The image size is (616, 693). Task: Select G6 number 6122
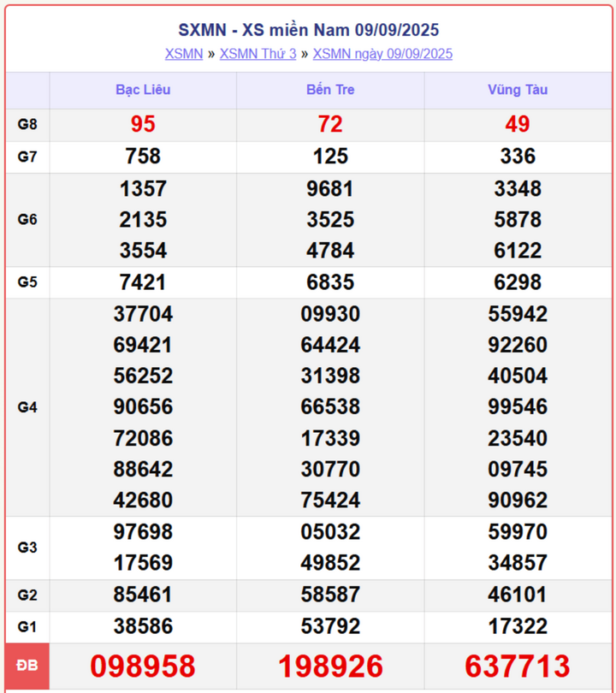[x=518, y=251]
